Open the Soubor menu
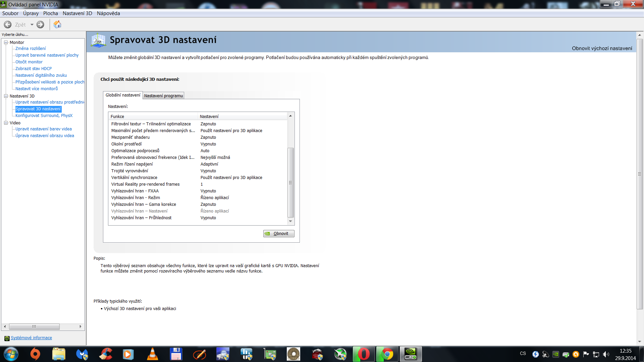The width and height of the screenshot is (644, 362). point(10,13)
